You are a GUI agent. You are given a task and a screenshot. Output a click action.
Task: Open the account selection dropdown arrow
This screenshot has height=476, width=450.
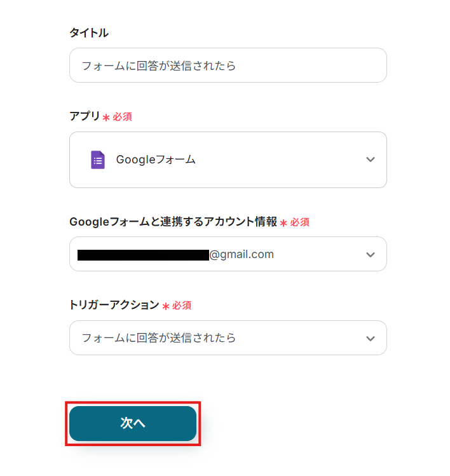pyautogui.click(x=371, y=254)
